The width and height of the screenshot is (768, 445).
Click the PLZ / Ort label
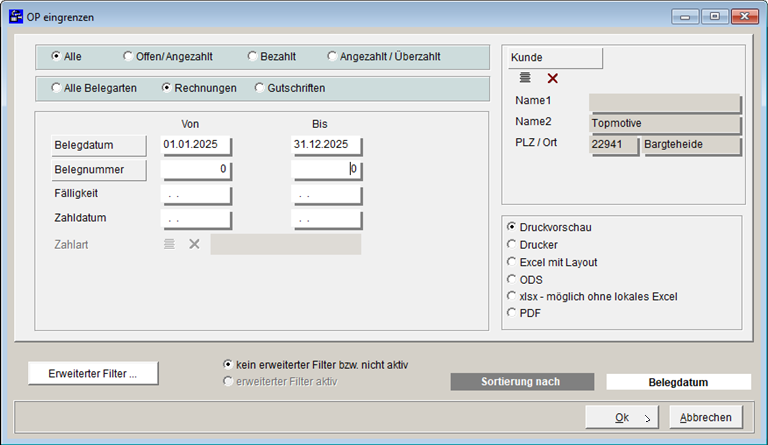point(536,142)
